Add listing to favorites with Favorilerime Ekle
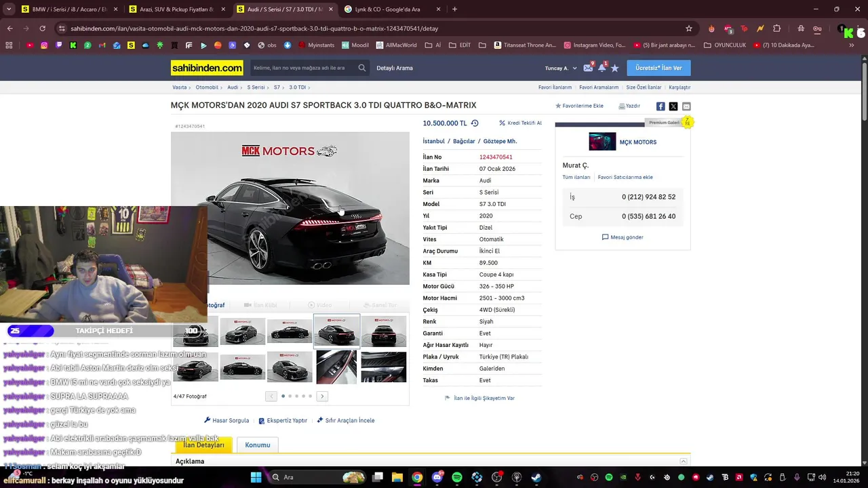Viewport: 868px width, 488px height. 579,106
